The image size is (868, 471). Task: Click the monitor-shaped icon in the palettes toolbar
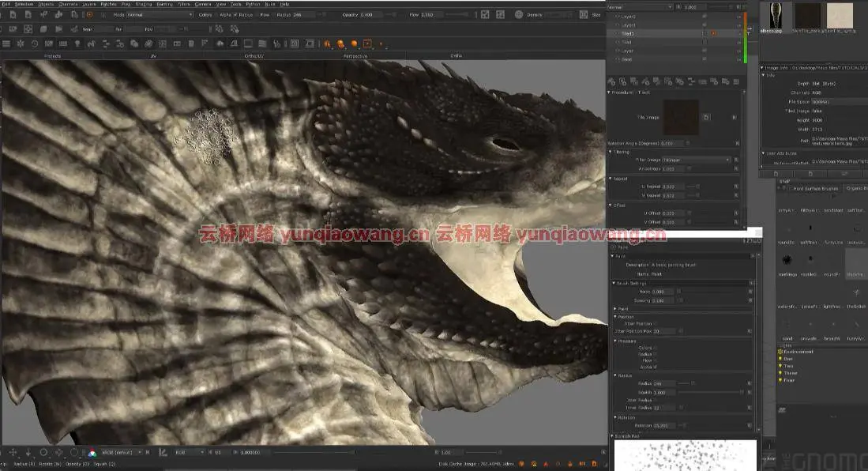[248, 43]
